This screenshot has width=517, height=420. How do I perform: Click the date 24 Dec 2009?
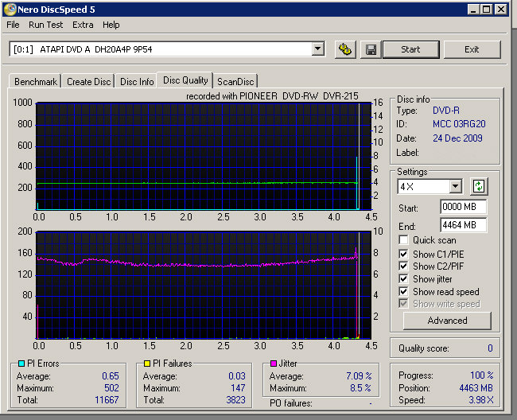(x=457, y=138)
